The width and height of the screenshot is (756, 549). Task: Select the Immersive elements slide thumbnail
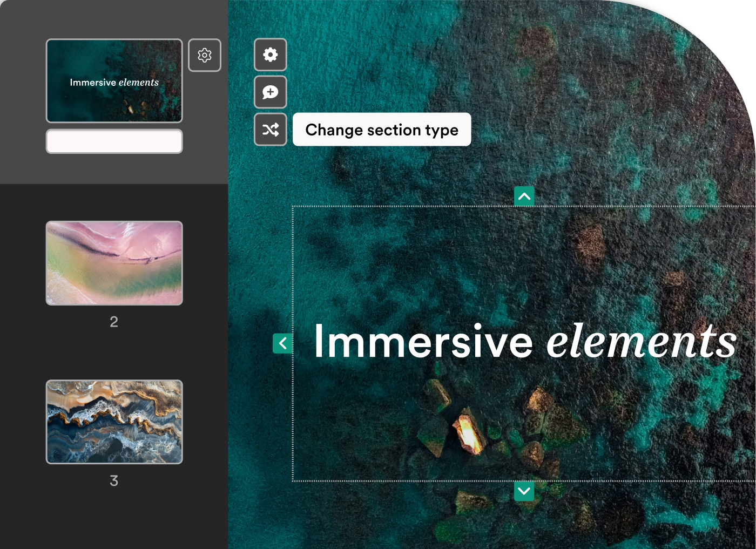(114, 81)
